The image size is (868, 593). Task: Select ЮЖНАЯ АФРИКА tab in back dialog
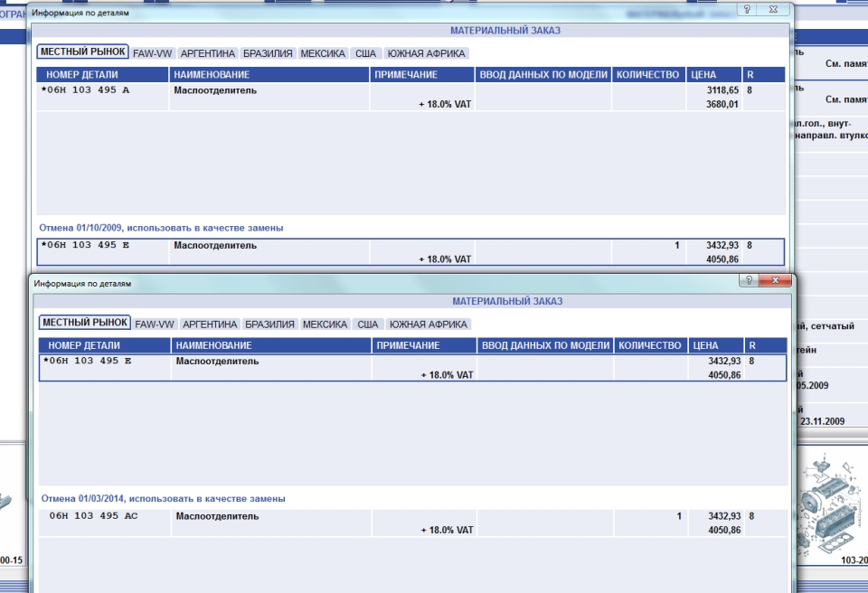coord(426,53)
